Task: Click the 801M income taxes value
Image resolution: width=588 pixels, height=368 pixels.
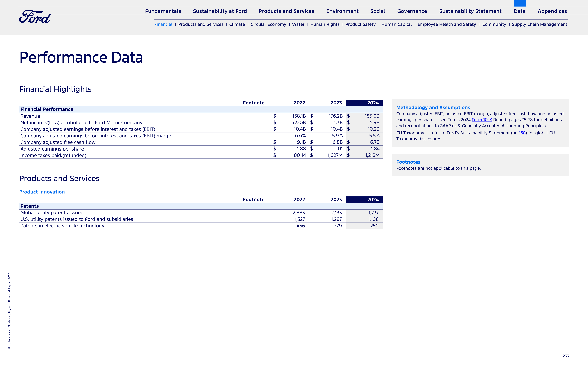Action: tap(300, 155)
